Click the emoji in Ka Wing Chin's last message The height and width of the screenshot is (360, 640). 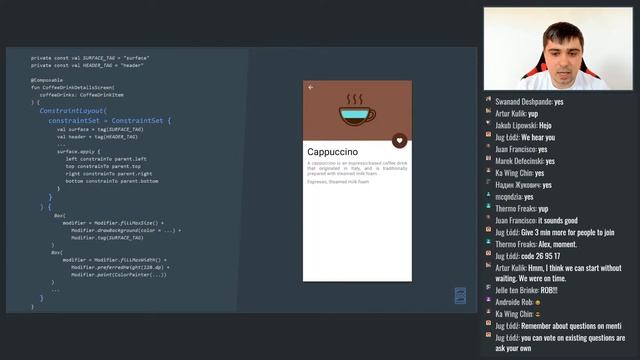[x=538, y=315]
